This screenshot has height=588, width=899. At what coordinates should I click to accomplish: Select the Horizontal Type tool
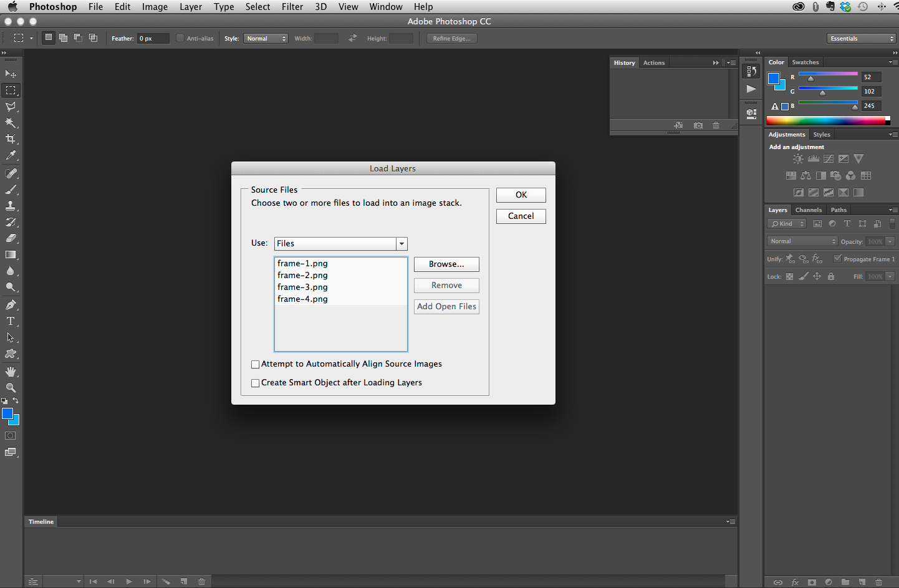point(11,321)
